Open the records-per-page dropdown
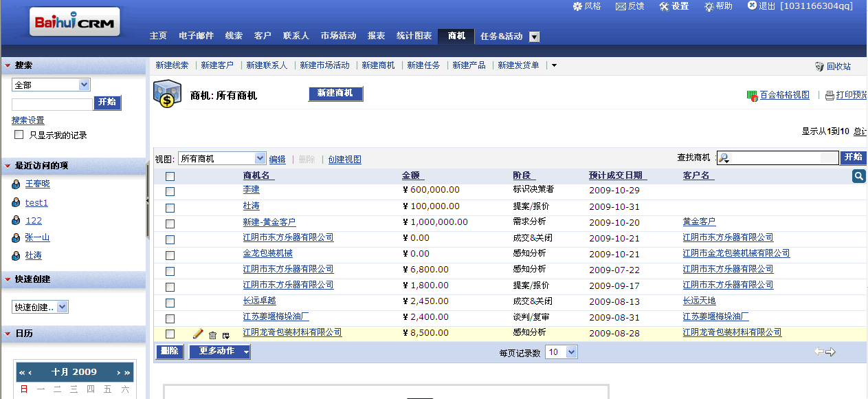This screenshot has width=868, height=399. [561, 352]
